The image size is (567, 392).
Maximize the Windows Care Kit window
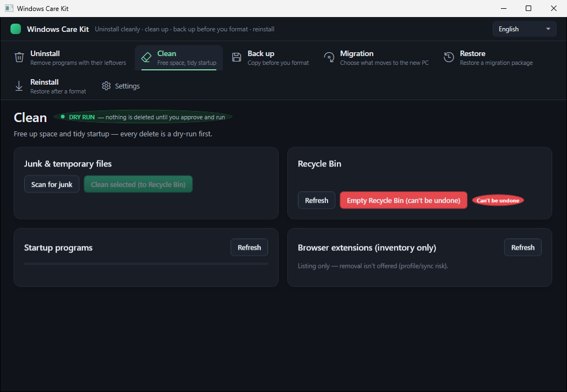click(x=528, y=8)
